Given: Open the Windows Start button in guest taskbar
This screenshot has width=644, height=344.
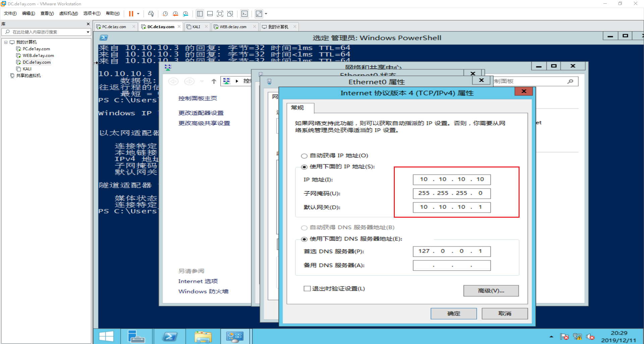Looking at the screenshot, I should [x=106, y=336].
